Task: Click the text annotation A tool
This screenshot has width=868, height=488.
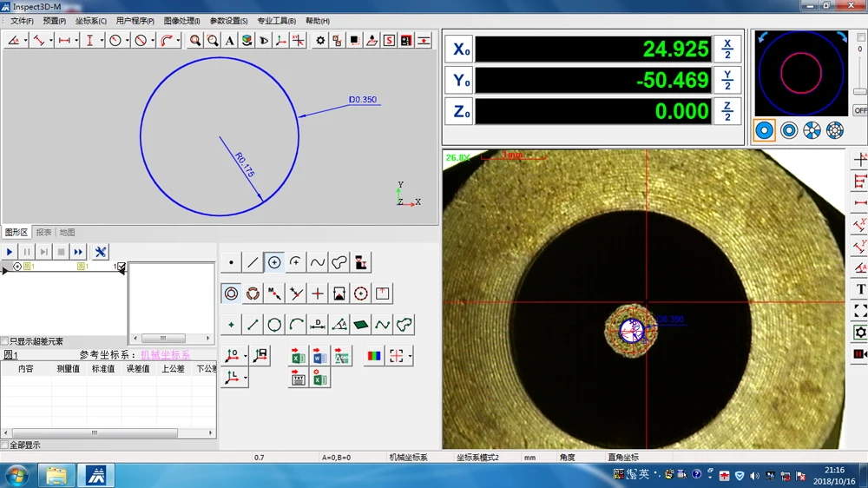Action: 229,41
